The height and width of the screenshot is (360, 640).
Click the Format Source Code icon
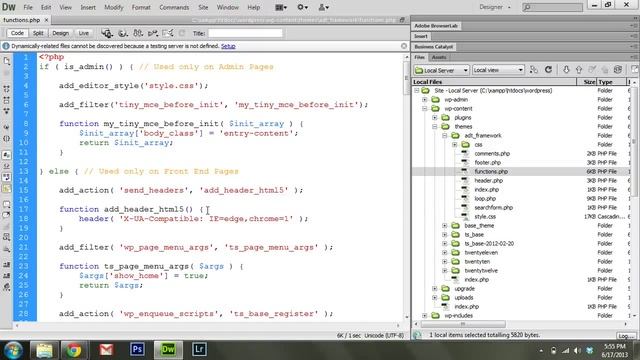click(7, 287)
